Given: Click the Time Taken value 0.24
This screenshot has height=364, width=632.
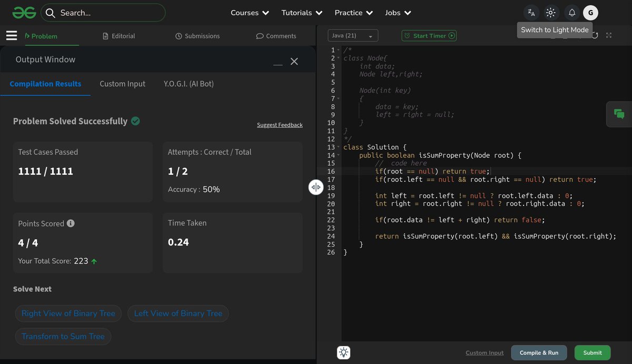Looking at the screenshot, I should tap(179, 242).
